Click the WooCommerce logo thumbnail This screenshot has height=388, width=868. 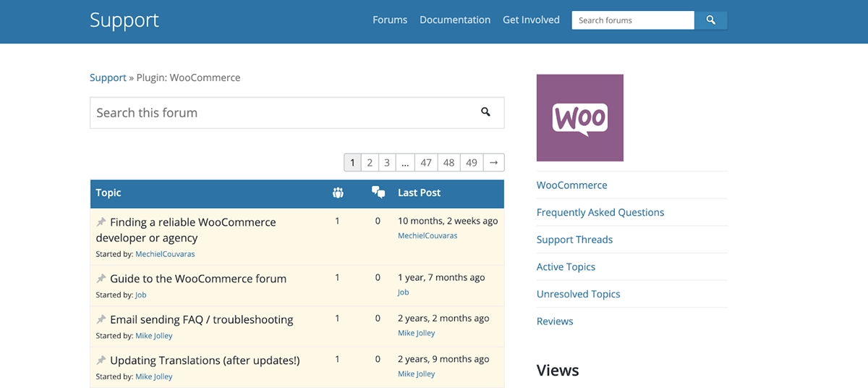579,118
